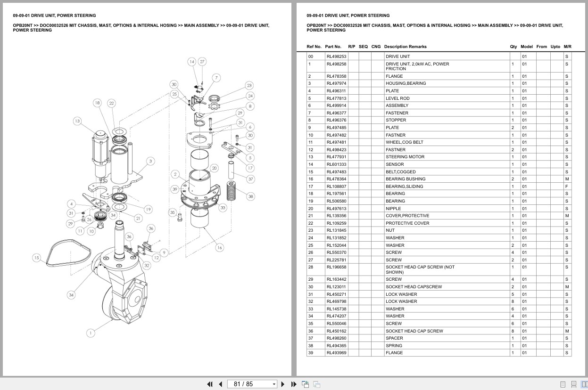Select part number RL450271

[336, 294]
